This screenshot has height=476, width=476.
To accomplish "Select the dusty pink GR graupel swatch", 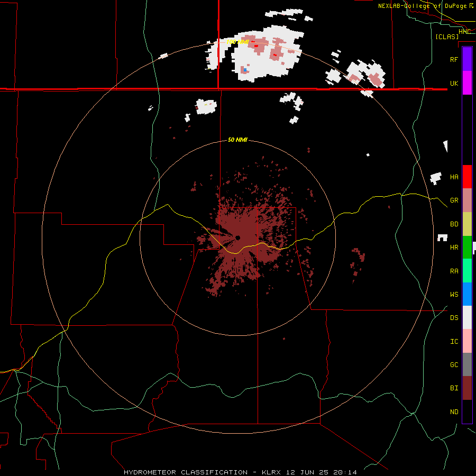I will coord(467,200).
